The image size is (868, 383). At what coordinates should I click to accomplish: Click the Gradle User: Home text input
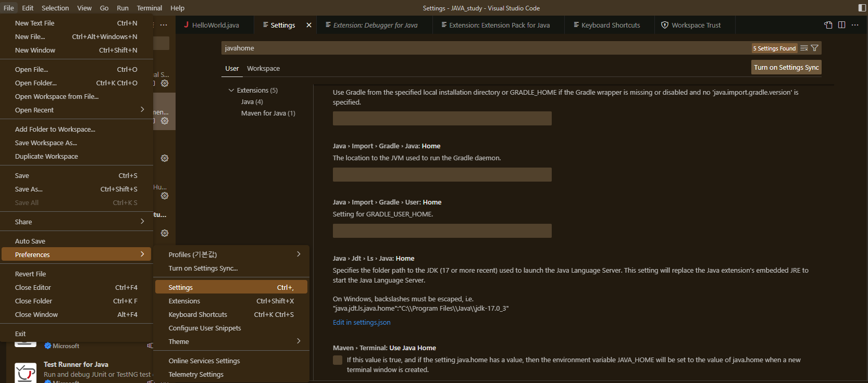(442, 231)
